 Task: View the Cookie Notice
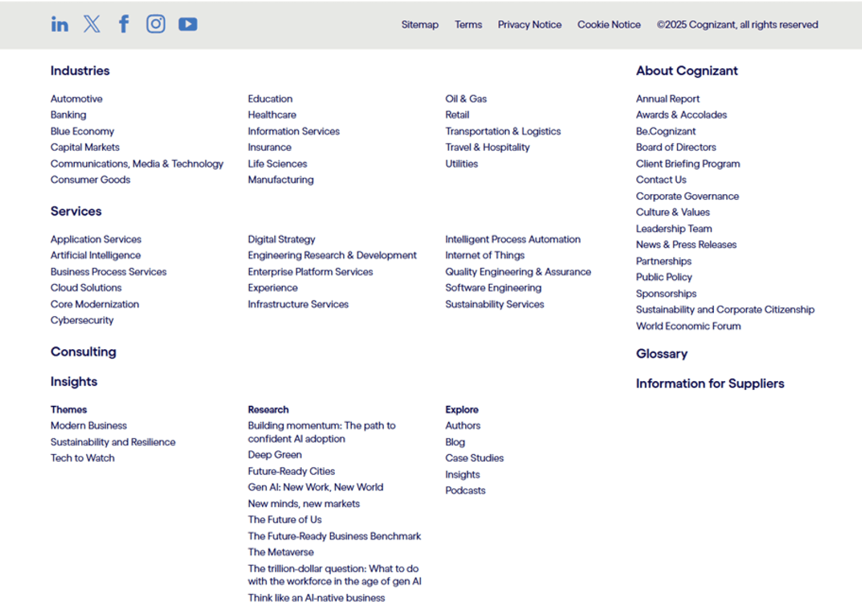click(x=609, y=25)
